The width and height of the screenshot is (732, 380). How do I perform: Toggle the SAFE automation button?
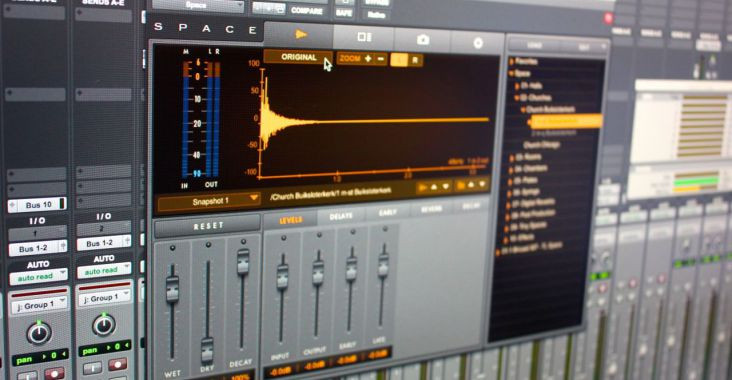pyautogui.click(x=344, y=14)
